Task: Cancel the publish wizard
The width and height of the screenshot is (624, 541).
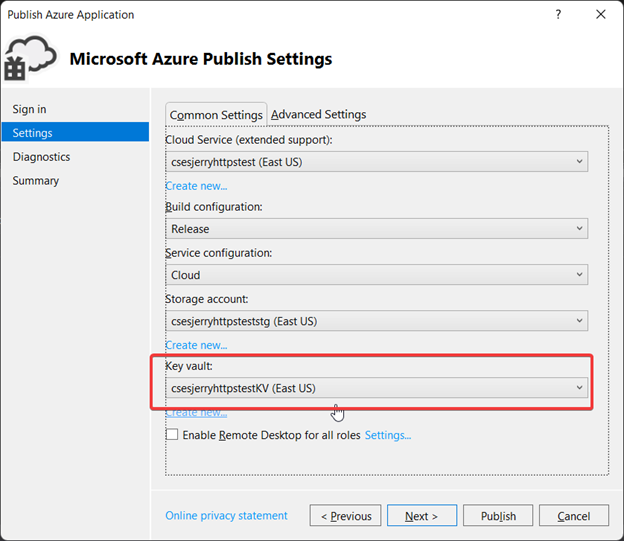Action: click(x=574, y=516)
